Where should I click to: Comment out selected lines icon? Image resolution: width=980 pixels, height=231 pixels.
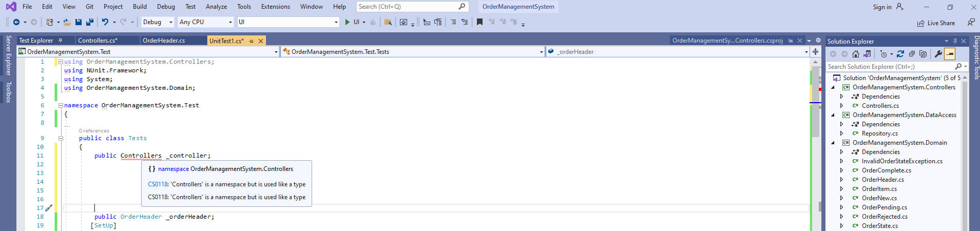tap(453, 22)
